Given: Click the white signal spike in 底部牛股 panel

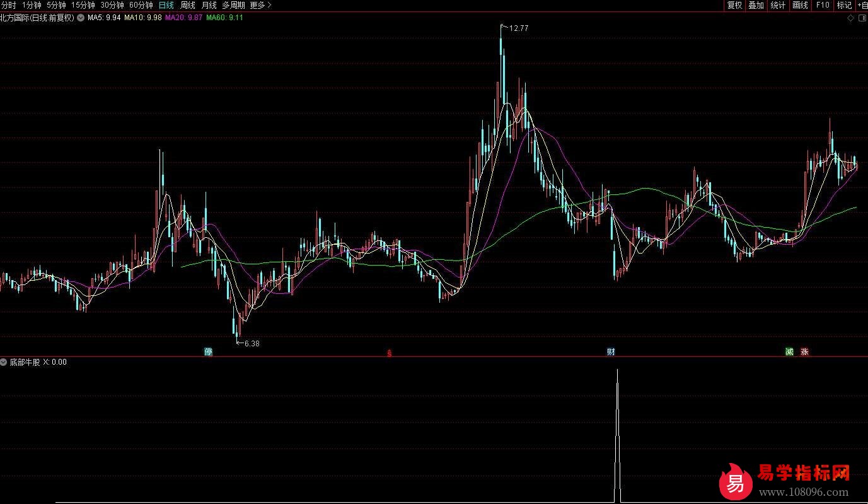Looking at the screenshot, I should [618, 435].
